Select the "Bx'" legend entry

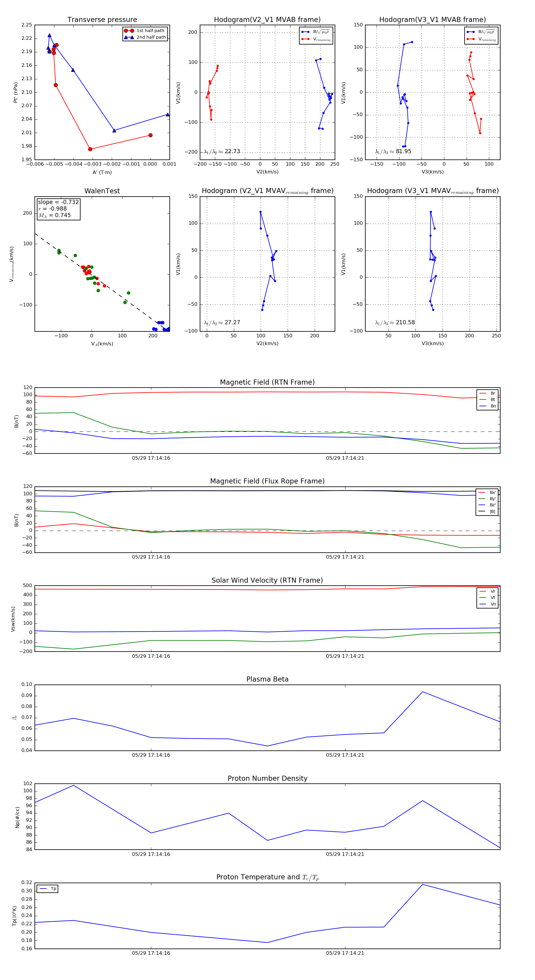point(487,493)
